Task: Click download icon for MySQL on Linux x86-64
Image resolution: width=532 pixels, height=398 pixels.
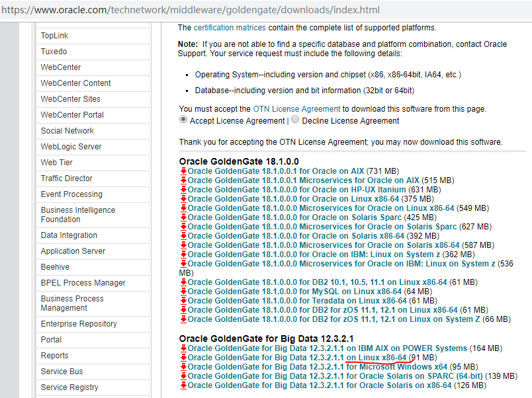Action: pos(183,292)
